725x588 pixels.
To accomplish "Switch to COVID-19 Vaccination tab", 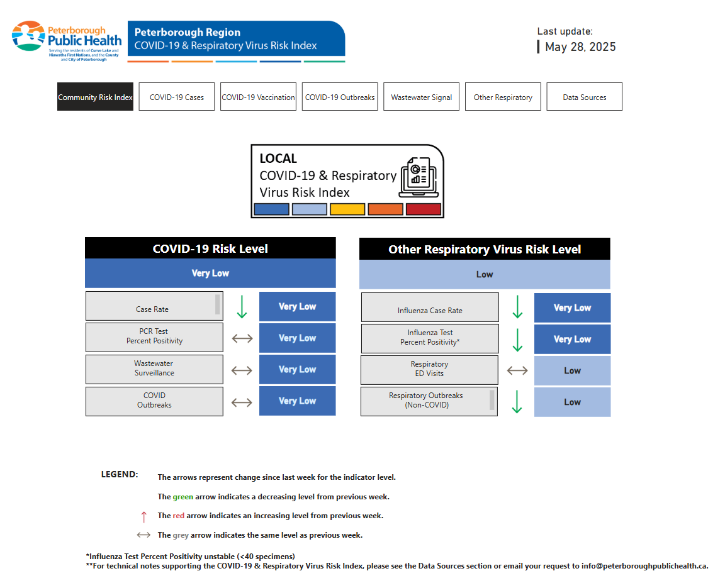I will (x=259, y=97).
